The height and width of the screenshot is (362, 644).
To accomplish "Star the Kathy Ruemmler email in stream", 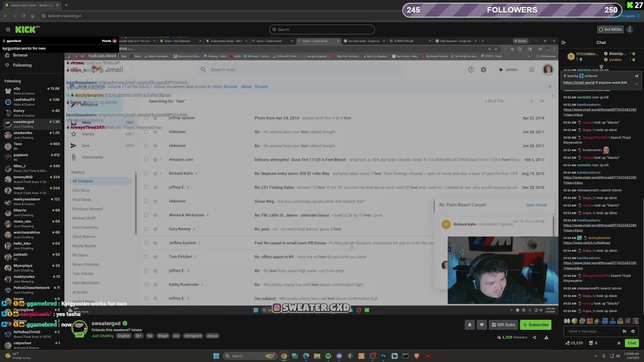I will tap(155, 285).
